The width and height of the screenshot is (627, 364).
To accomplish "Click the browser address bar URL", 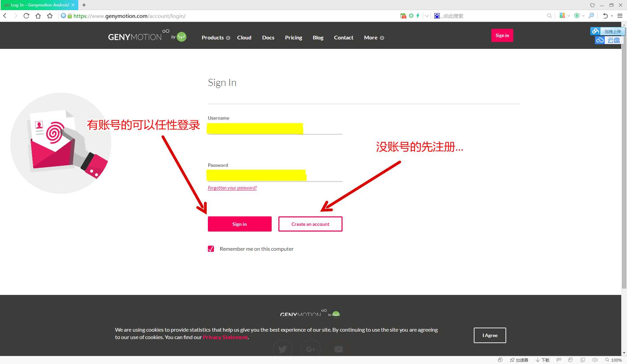I will coord(130,16).
